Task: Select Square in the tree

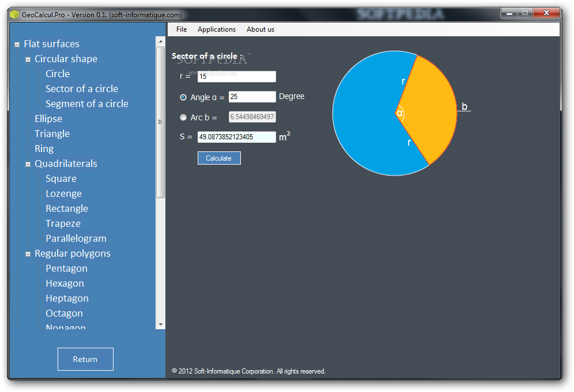Action: point(61,179)
